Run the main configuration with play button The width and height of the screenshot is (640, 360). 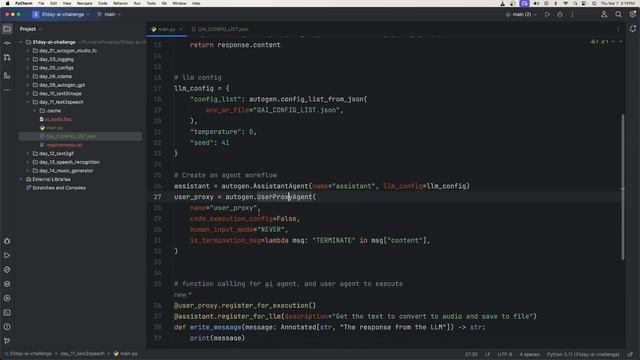547,14
